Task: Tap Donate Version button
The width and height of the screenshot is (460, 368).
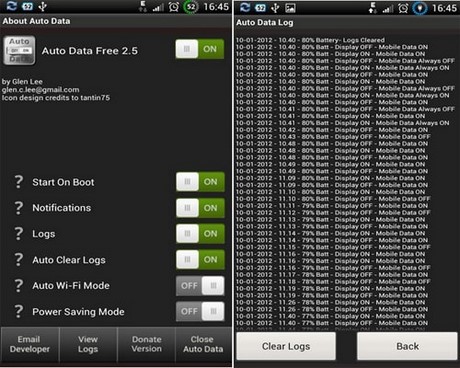Action: pos(146,344)
